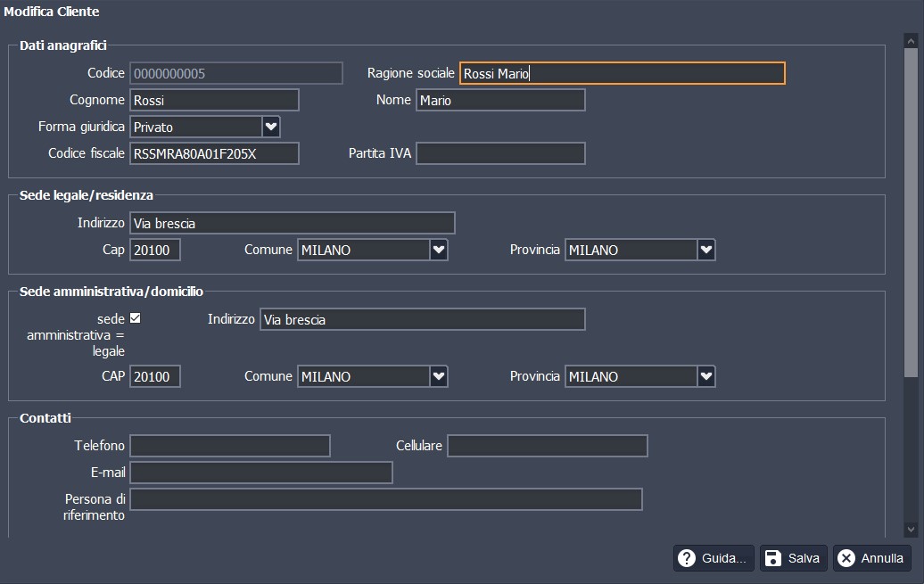Click the scrollbar down arrow
The width and height of the screenshot is (924, 584).
click(x=911, y=529)
